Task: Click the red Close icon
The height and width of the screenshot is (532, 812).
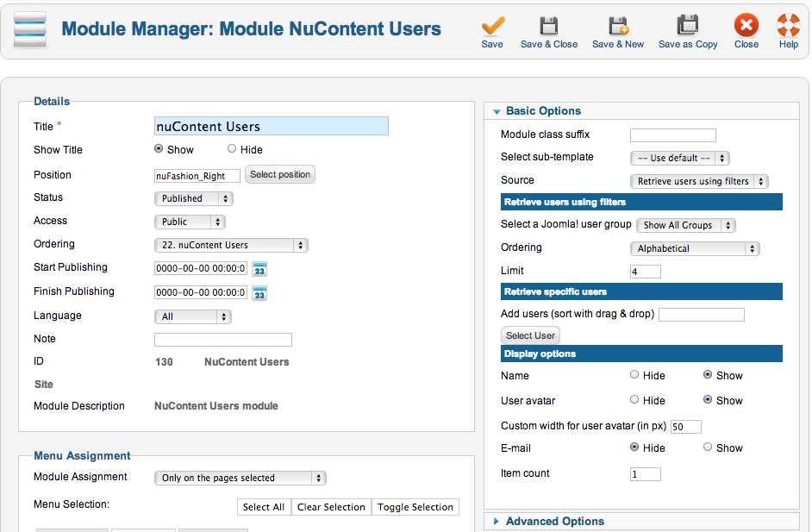Action: [746, 25]
